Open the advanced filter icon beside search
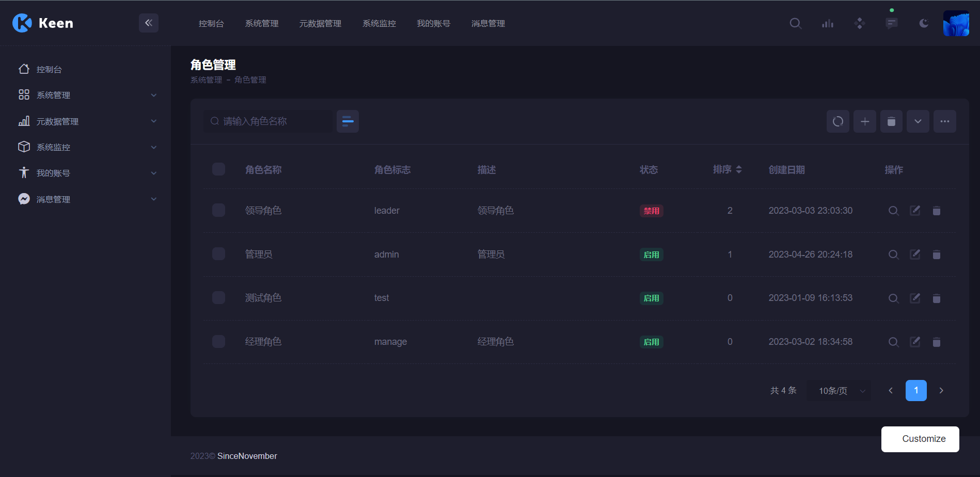Viewport: 980px width, 477px height. point(347,121)
